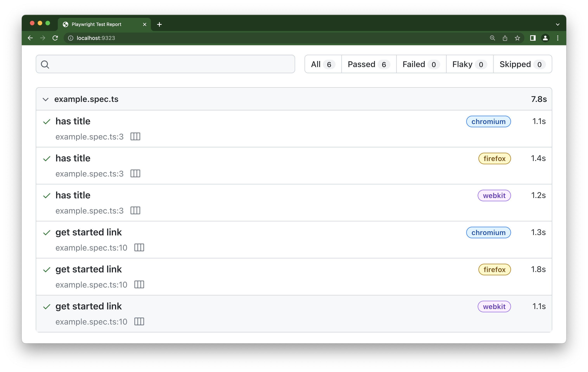Toggle the webkit label on has title test
Screen dimensions: 588x372
493,195
